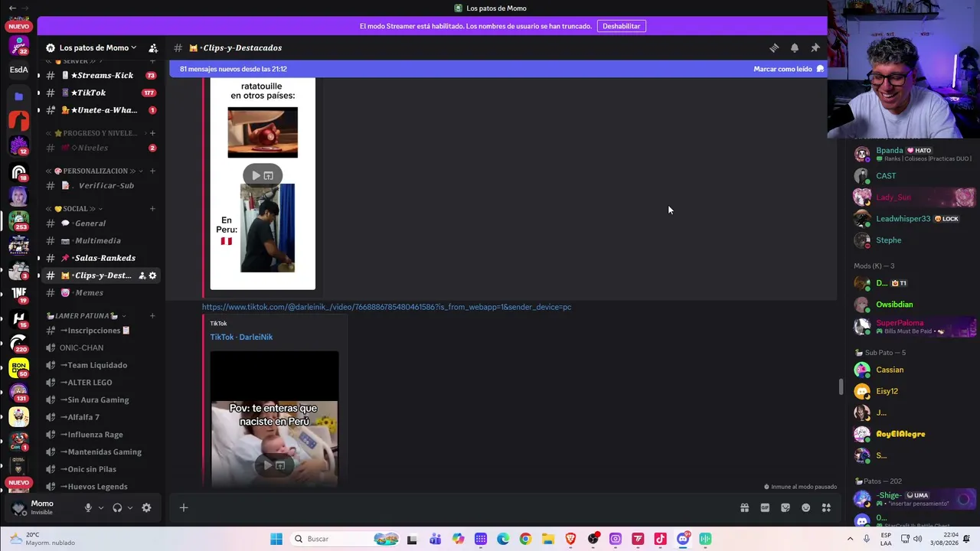This screenshot has width=980, height=551.
Task: Open TikTok from the taskbar
Action: [660, 539]
